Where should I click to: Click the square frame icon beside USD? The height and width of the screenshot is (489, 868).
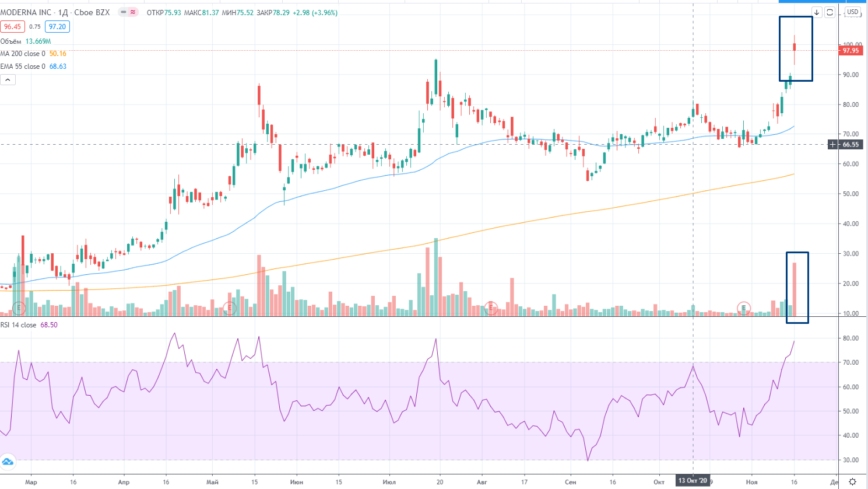coord(830,12)
